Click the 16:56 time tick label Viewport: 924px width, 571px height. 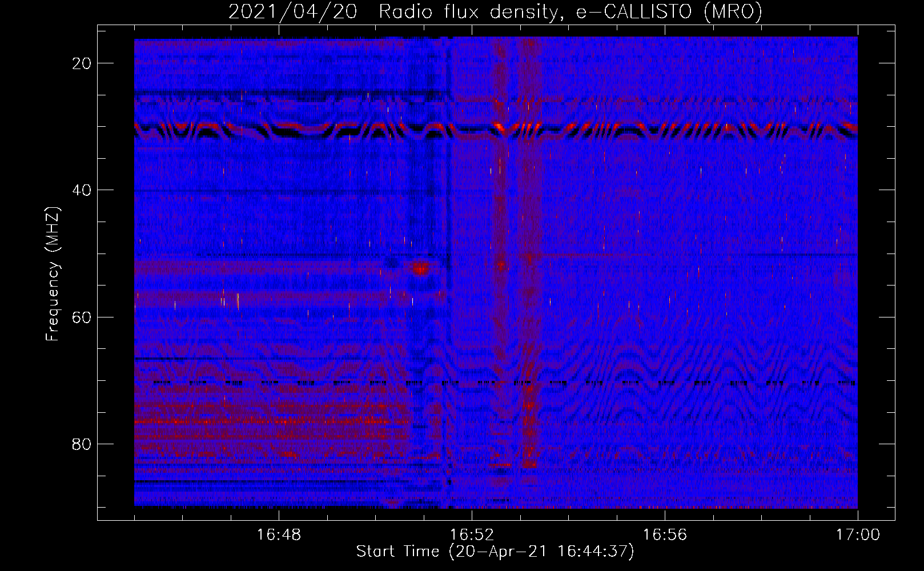tap(665, 535)
